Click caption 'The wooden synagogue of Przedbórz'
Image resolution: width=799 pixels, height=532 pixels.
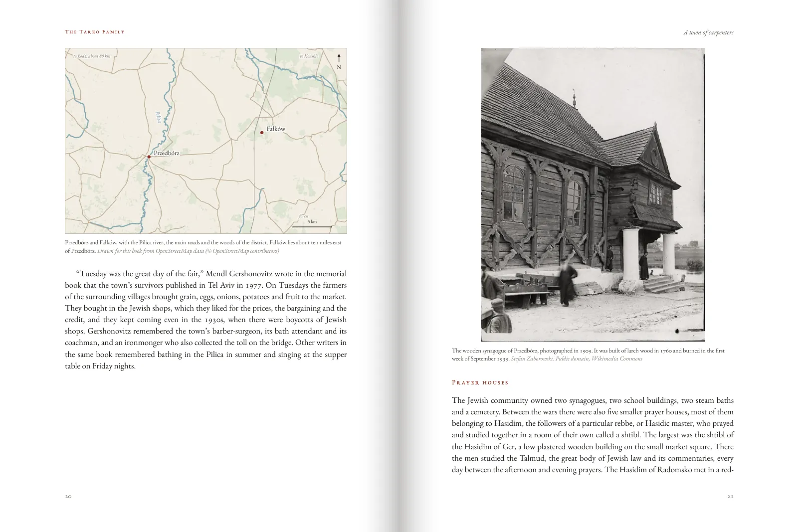pos(588,355)
